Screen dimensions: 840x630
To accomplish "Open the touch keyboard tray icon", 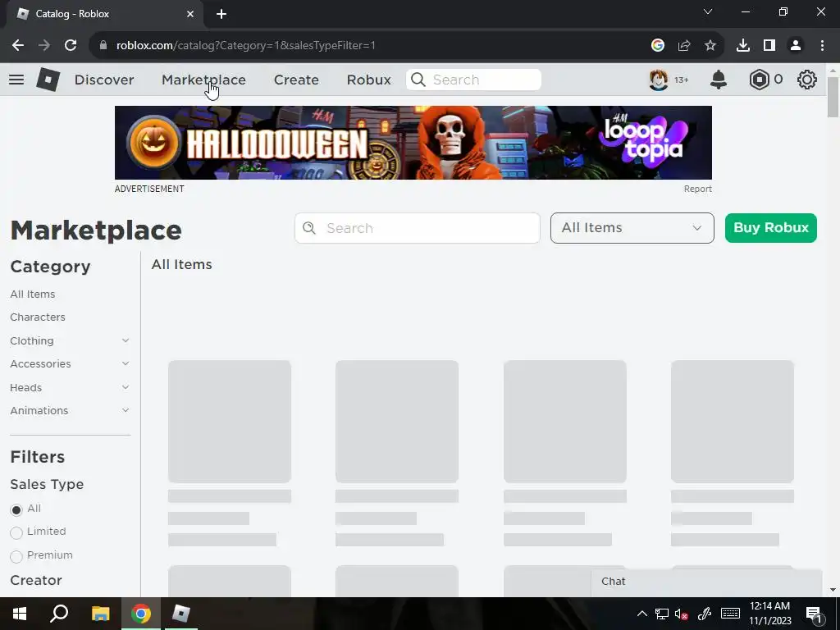I will 730,614.
